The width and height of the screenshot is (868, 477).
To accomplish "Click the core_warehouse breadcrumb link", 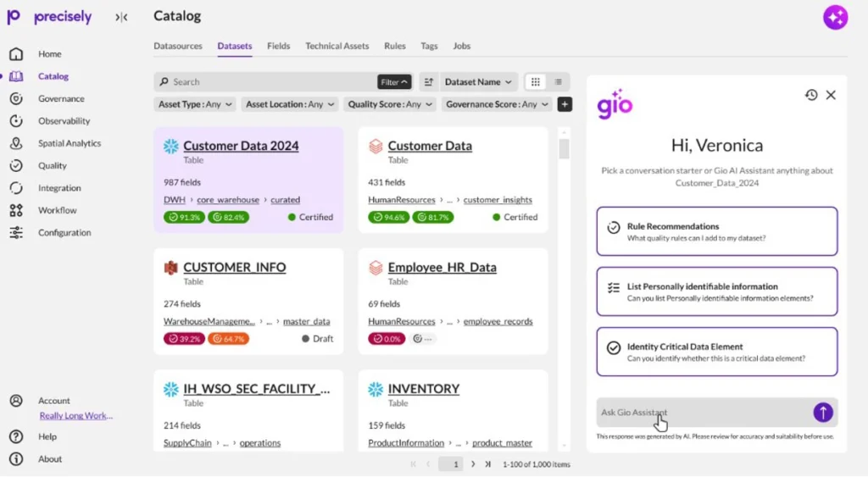I will (x=228, y=200).
